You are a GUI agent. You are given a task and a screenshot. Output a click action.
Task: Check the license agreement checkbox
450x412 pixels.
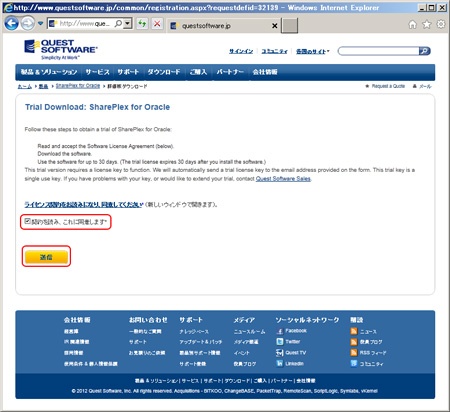click(28, 221)
